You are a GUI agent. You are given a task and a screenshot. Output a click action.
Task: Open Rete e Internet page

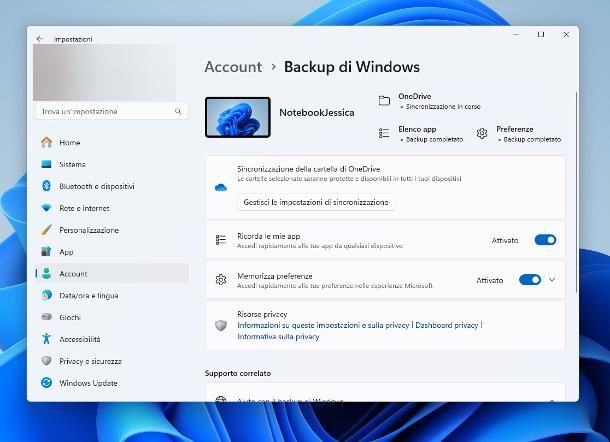click(112, 208)
